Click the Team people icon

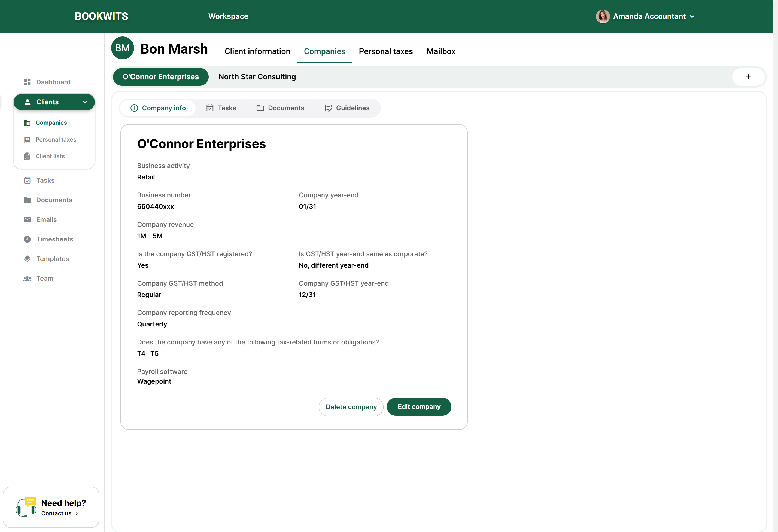tap(27, 278)
